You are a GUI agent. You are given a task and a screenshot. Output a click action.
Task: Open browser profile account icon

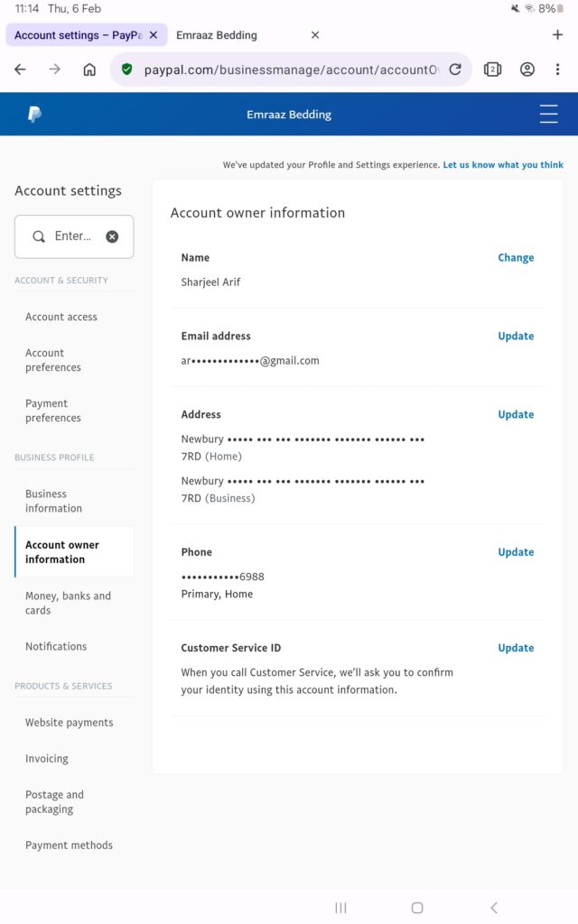click(527, 69)
